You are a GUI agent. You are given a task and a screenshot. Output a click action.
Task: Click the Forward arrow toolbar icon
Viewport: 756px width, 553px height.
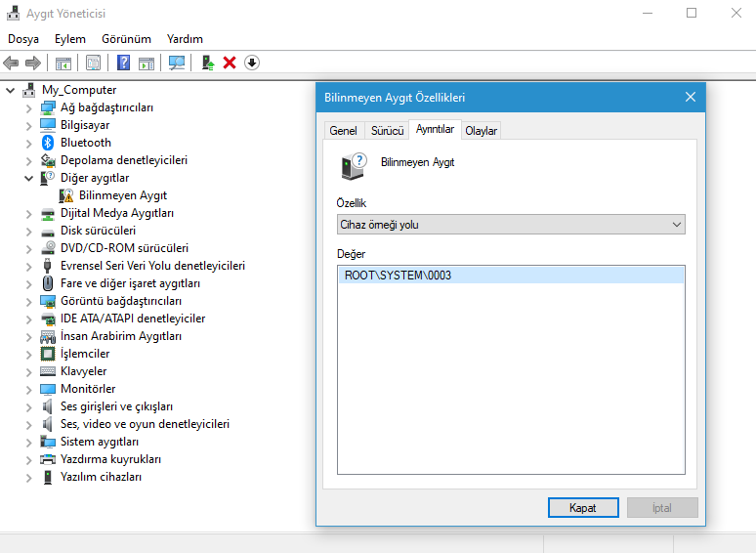tap(33, 63)
